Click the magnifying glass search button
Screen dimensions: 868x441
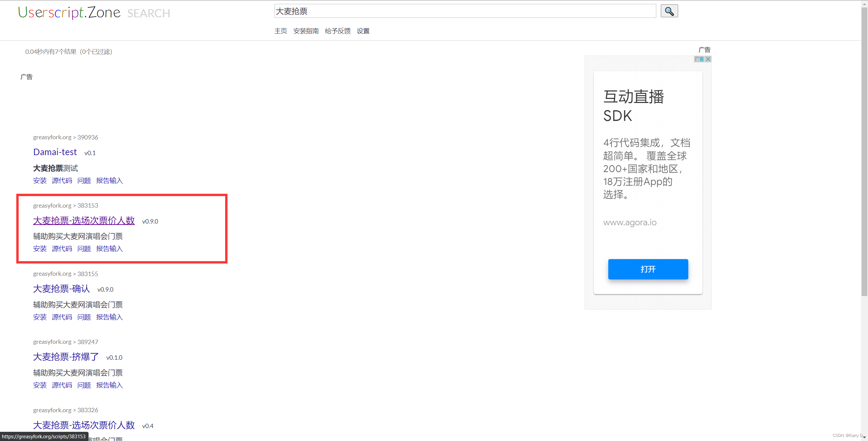669,11
